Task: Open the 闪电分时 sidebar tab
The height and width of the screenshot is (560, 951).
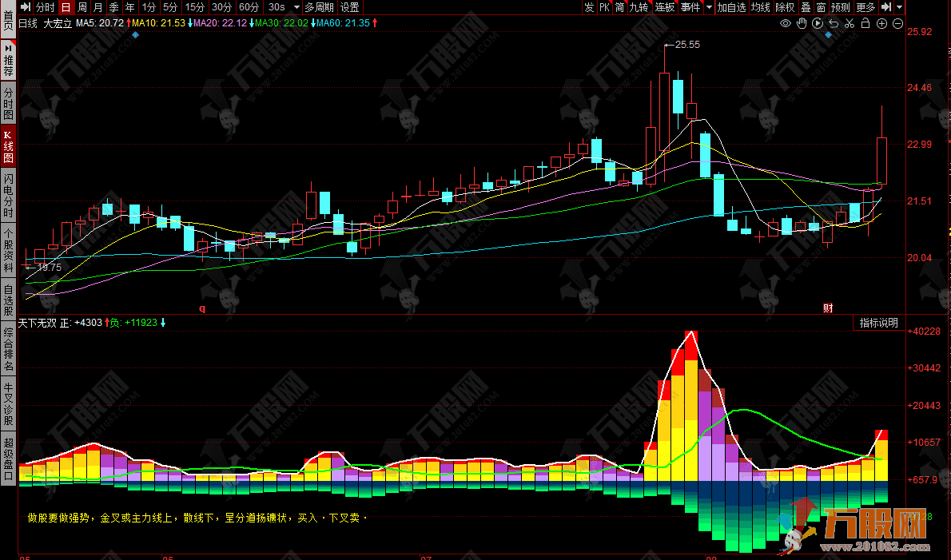Action: 9,195
